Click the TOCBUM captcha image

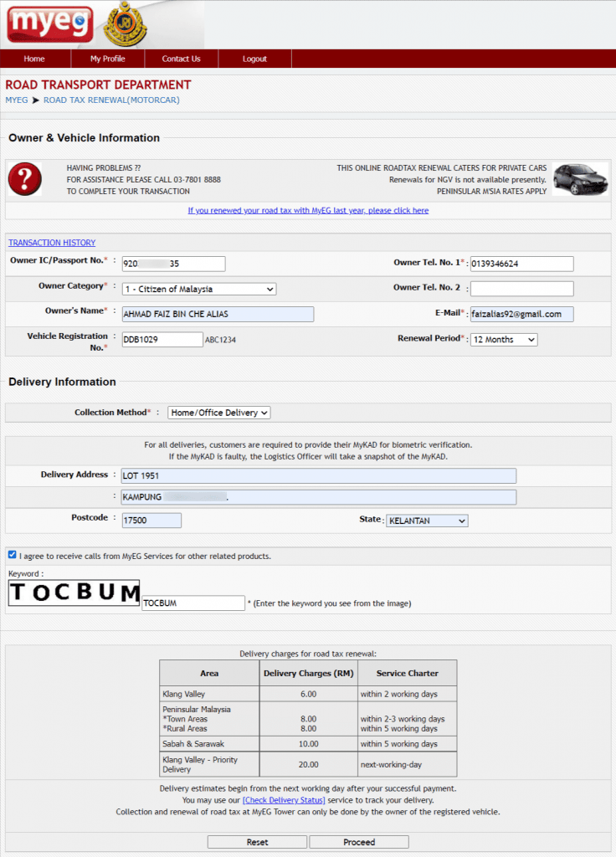pyautogui.click(x=74, y=593)
